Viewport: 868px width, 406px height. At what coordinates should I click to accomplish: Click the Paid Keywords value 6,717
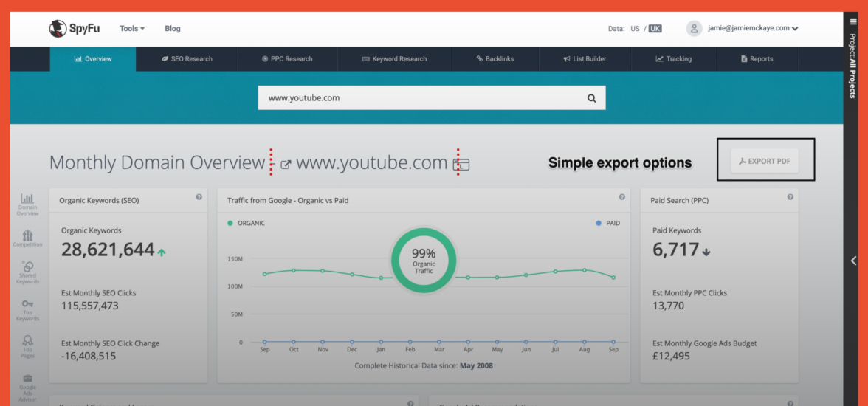676,250
